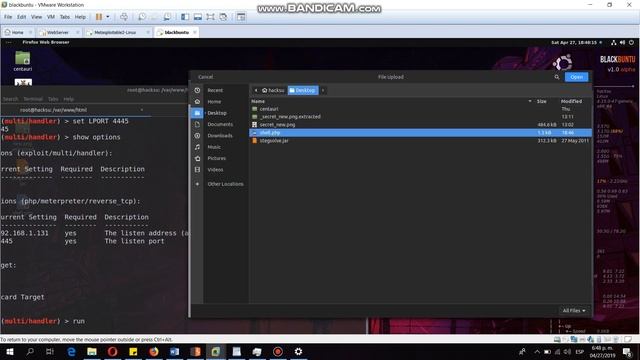Click Cancel in the File Upload dialog

click(x=205, y=77)
